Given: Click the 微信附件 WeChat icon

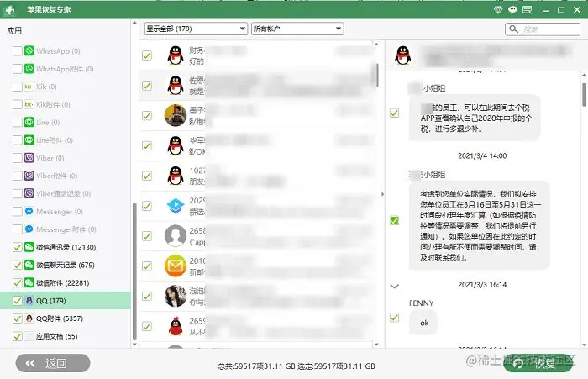Looking at the screenshot, I should coord(29,282).
